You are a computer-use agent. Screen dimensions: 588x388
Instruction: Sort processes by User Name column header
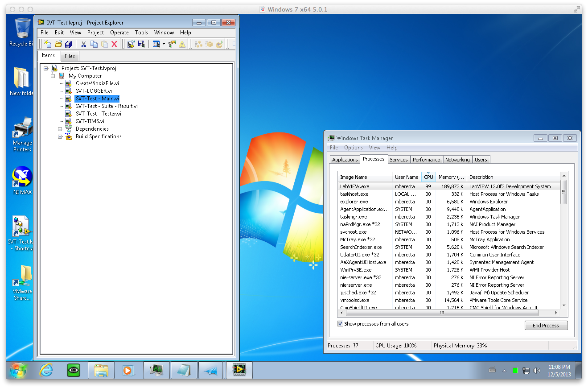point(407,177)
